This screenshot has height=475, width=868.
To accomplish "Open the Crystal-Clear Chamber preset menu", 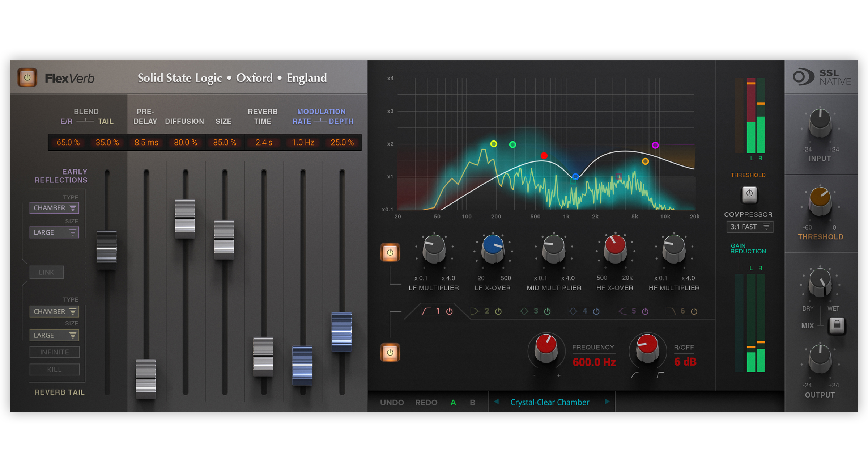I will click(550, 402).
